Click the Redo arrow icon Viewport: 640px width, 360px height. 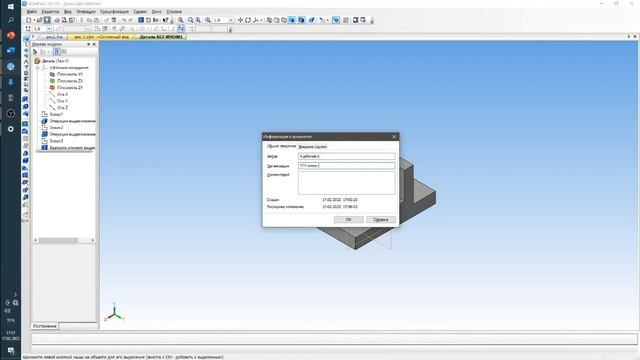click(131, 20)
